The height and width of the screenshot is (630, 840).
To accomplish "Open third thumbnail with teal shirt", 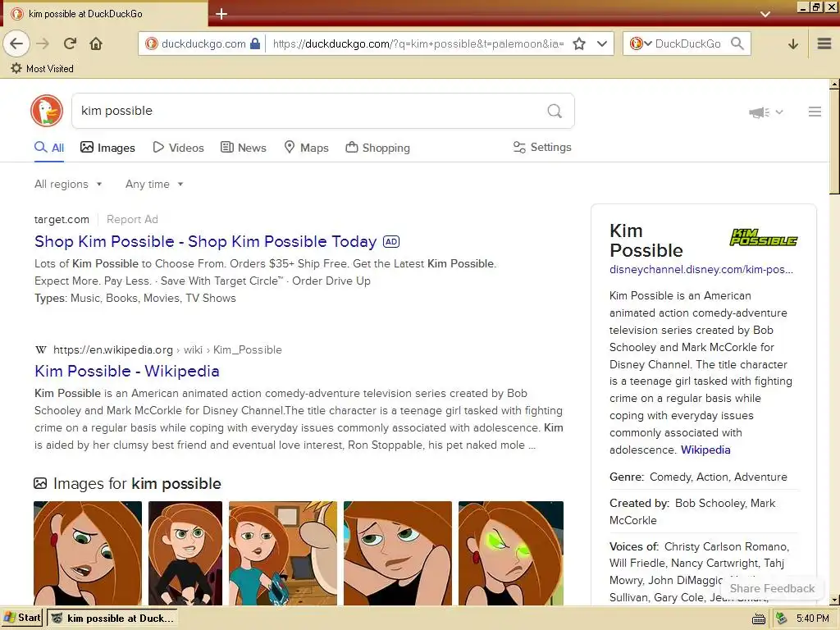I will point(283,553).
